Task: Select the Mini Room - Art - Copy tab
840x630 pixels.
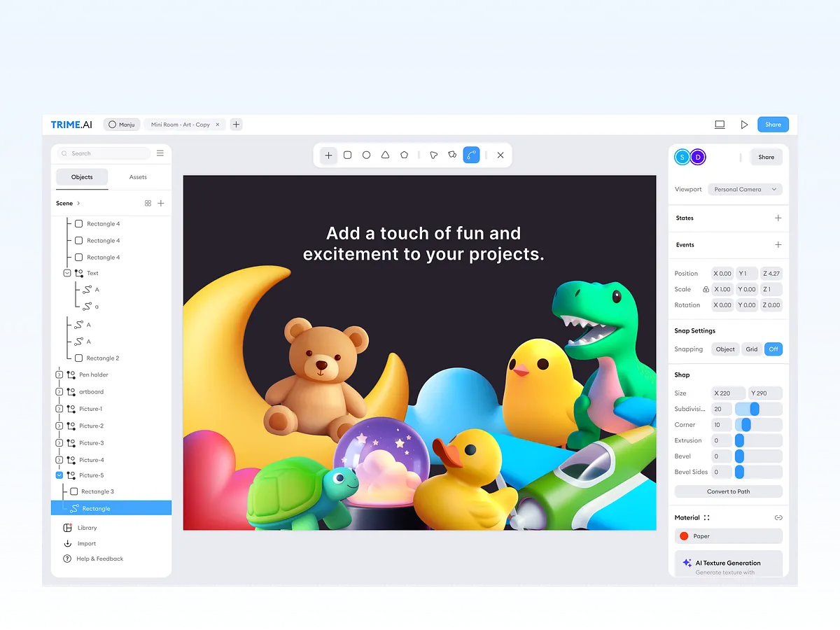Action: 181,124
